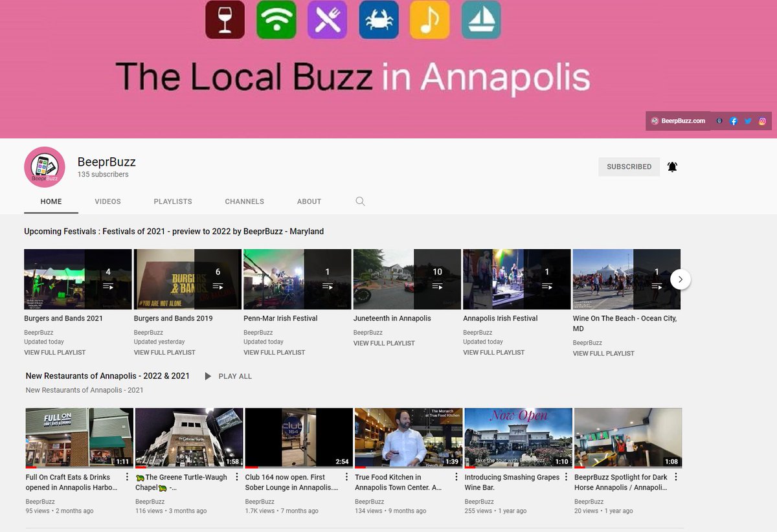
Task: Switch to the VIDEOS tab
Action: (x=107, y=201)
